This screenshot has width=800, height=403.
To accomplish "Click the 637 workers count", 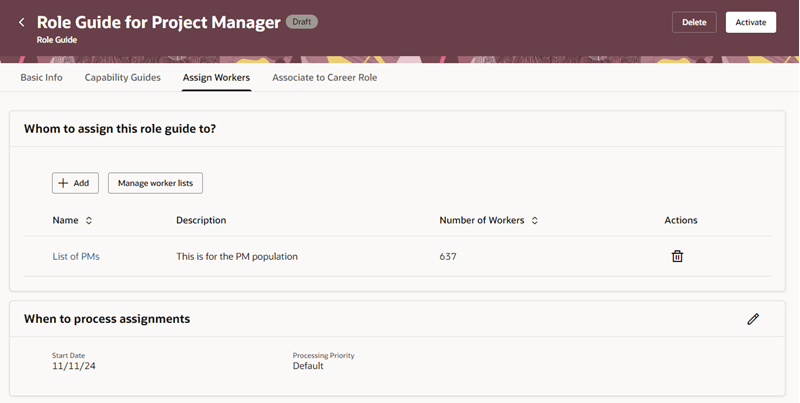I will click(x=449, y=256).
